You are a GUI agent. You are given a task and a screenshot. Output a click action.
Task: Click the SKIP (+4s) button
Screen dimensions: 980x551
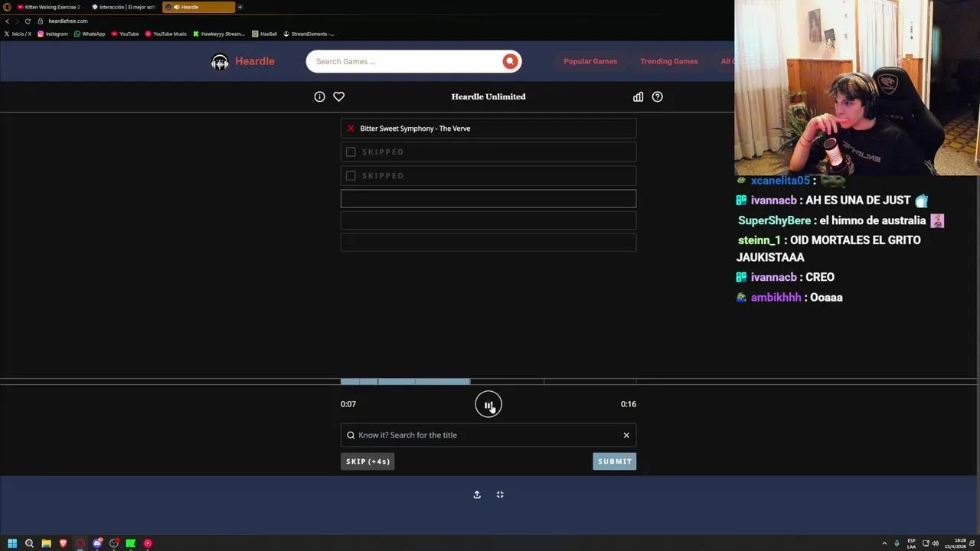coord(367,461)
